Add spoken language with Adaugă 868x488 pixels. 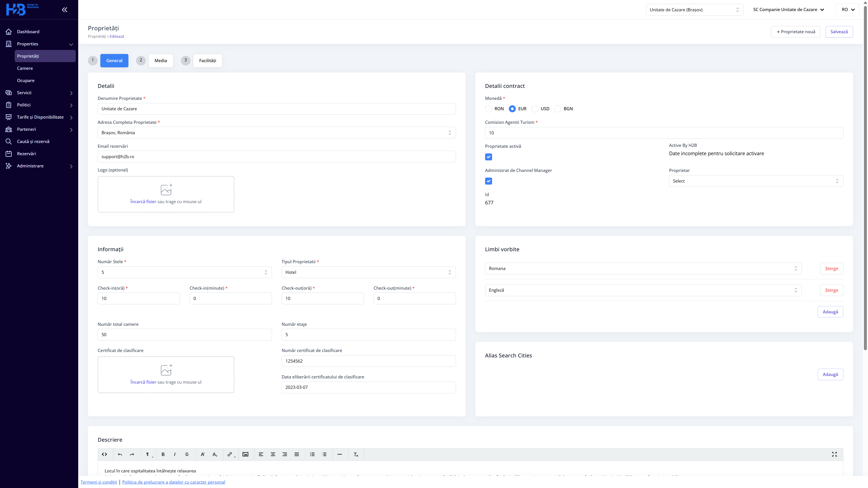(x=830, y=312)
